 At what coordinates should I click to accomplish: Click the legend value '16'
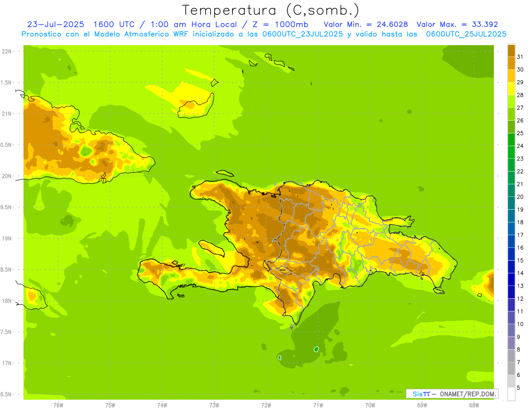(520, 248)
